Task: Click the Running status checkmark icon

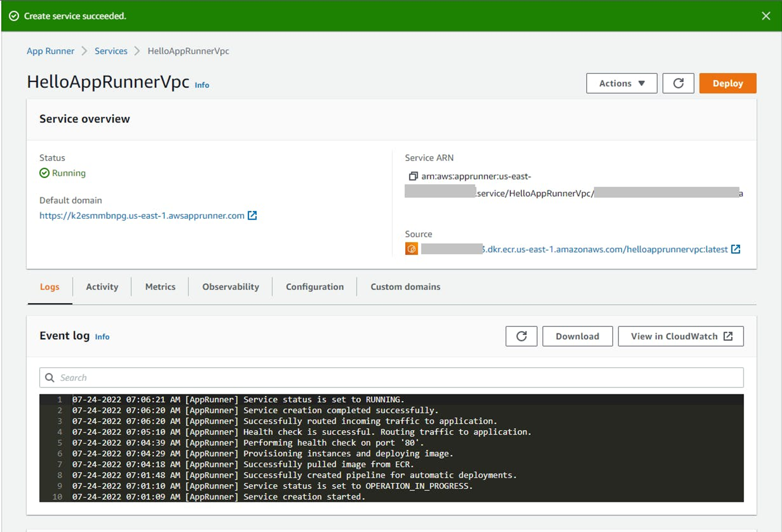Action: 44,173
